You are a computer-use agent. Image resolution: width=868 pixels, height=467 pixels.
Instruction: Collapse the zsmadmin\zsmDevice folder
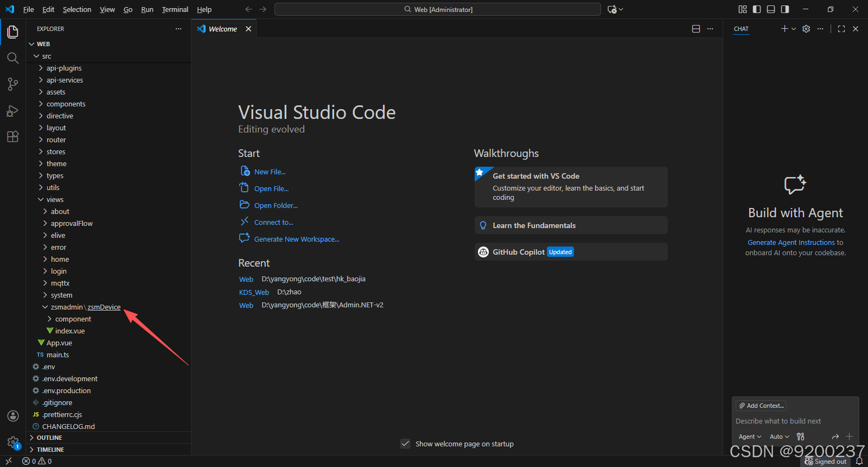[x=108, y=307]
